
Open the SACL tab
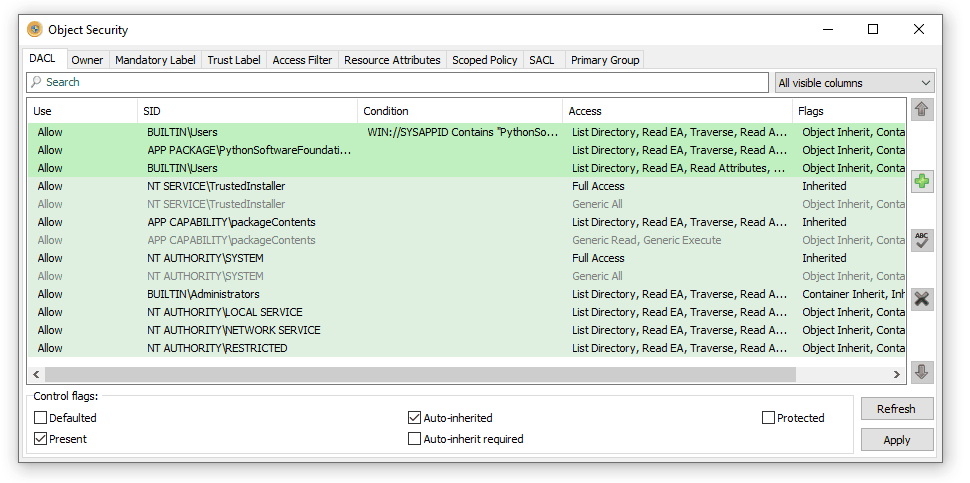pos(542,60)
